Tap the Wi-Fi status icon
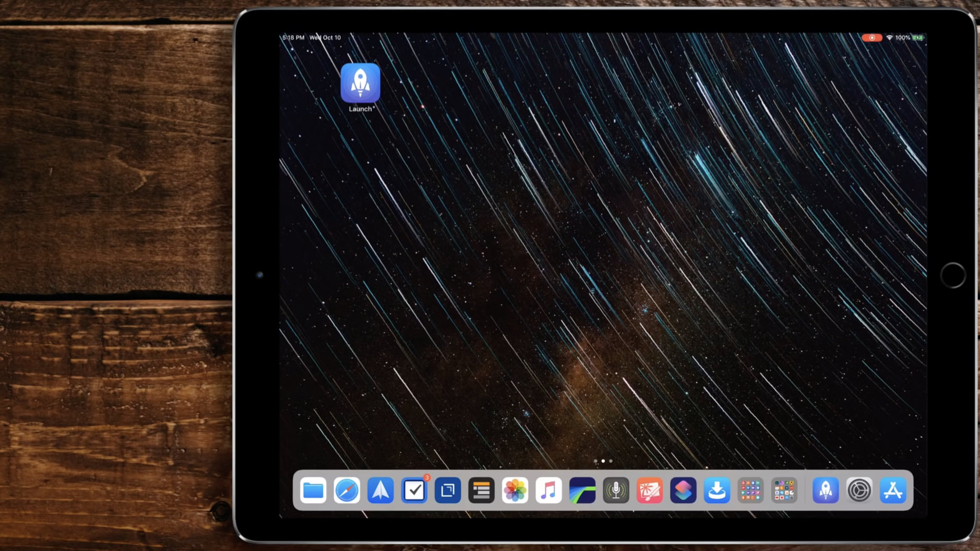Screen dimensions: 980x551 889,38
